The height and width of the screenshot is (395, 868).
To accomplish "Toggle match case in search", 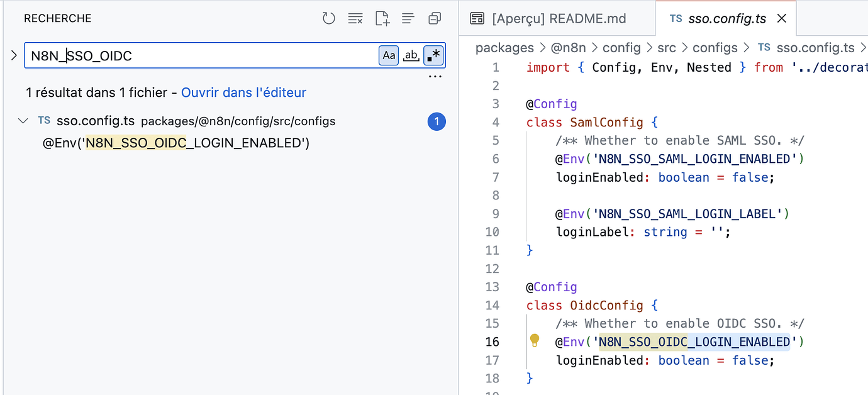I will point(389,55).
